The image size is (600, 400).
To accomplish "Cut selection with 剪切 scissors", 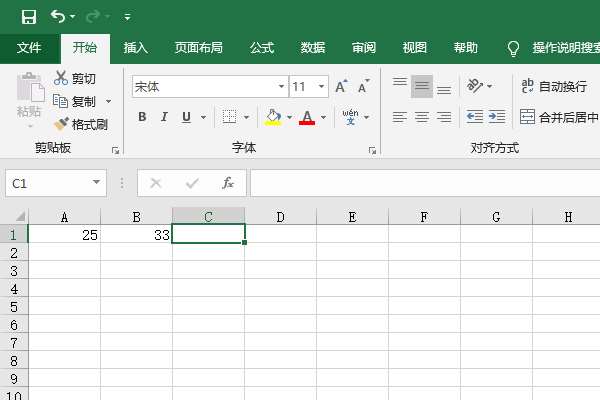I will pos(75,78).
